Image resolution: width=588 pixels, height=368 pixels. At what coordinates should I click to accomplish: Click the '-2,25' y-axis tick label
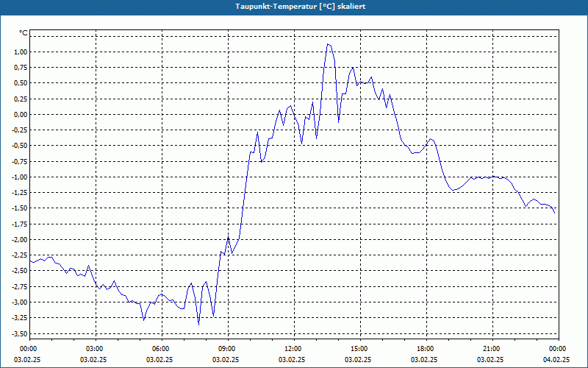tap(20, 255)
